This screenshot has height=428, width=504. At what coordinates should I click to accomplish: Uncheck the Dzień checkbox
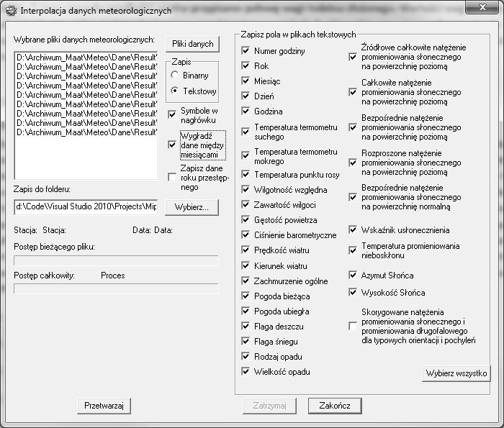(x=246, y=96)
